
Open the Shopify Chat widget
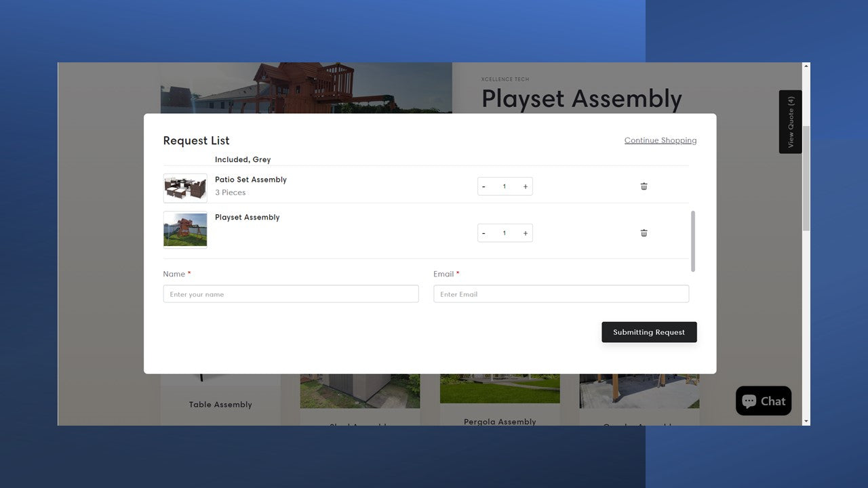point(763,401)
